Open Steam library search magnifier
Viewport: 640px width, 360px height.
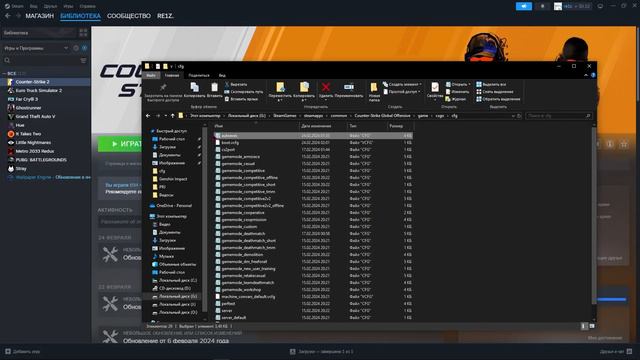click(7, 60)
